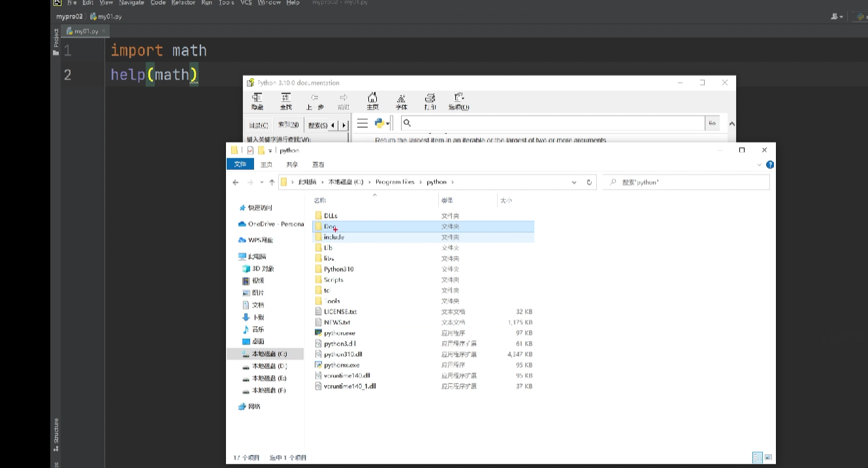
Task: Sort by the Name (名称) column header
Action: coord(319,201)
